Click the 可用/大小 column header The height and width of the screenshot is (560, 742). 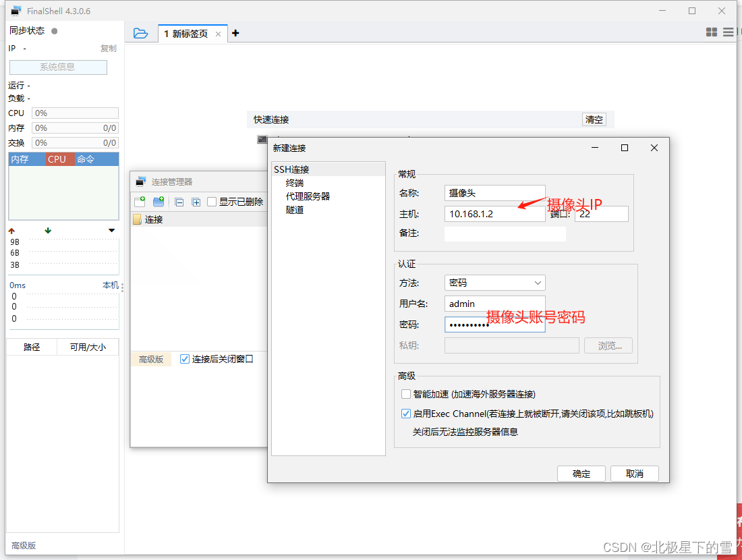tap(88, 347)
